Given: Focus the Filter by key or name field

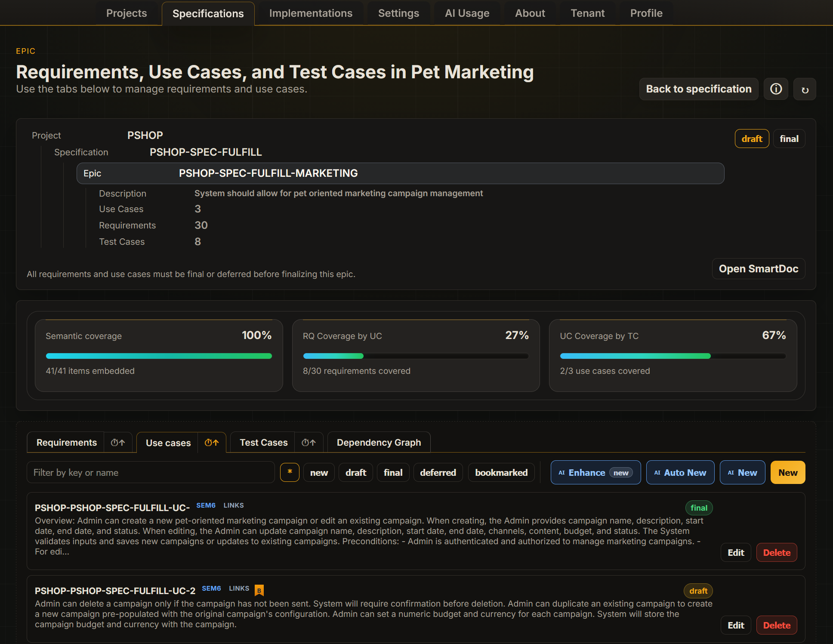Looking at the screenshot, I should click(x=151, y=472).
